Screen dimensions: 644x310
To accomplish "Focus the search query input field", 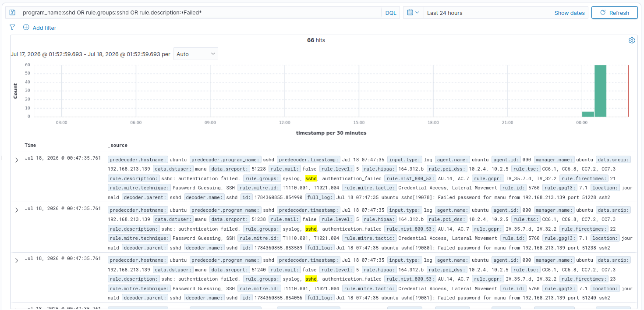I will (201, 13).
